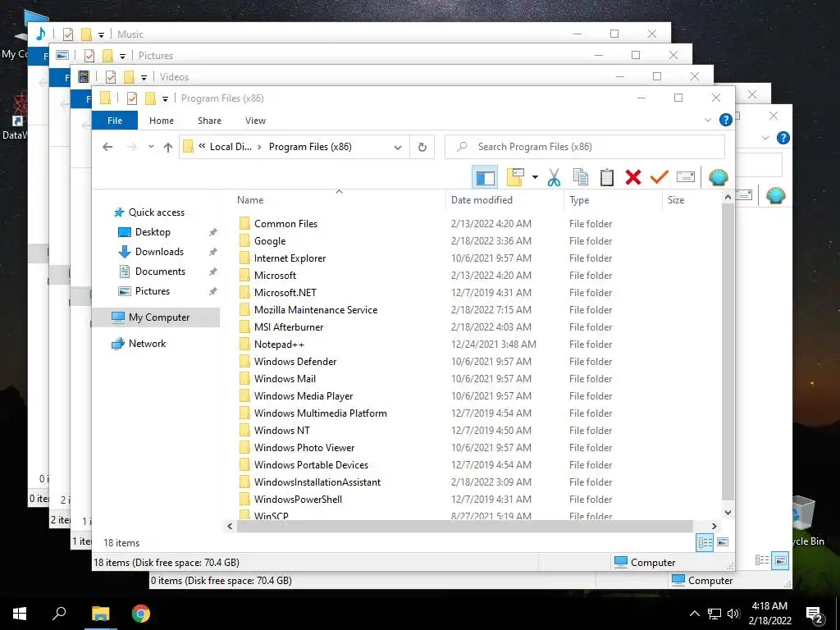Screen dimensions: 840x630
Task: Click the blue Help icon in Program Files window
Action: (x=725, y=120)
